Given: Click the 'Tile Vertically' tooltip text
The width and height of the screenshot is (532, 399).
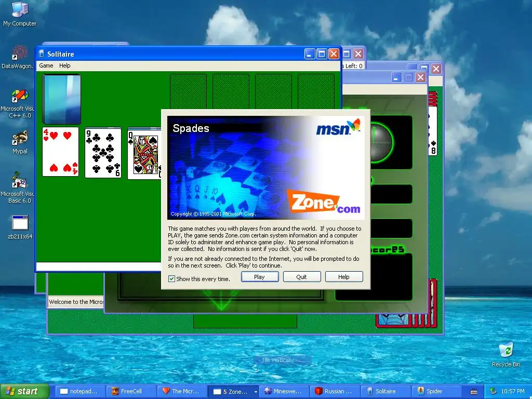Looking at the screenshot, I should tap(277, 360).
